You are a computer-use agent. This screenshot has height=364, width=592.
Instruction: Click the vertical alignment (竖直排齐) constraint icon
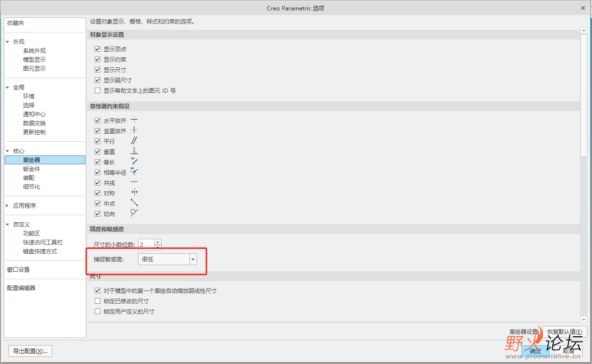tap(134, 130)
